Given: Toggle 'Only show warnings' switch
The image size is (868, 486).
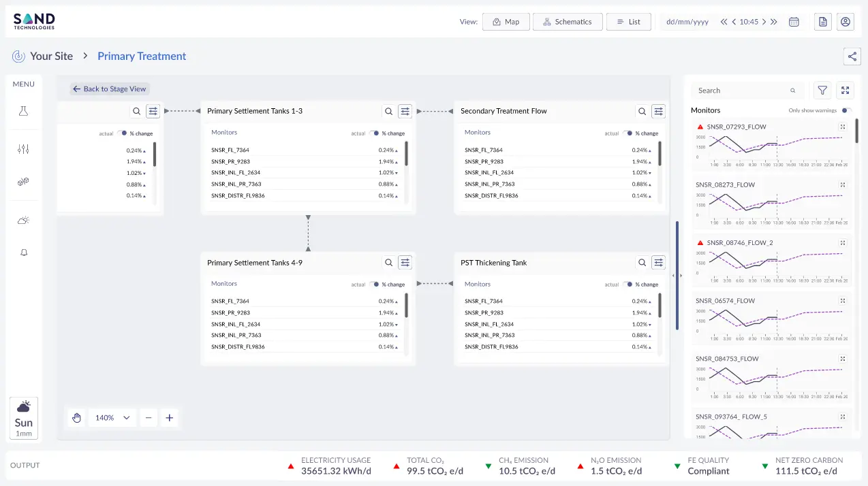Looking at the screenshot, I should tap(846, 110).
